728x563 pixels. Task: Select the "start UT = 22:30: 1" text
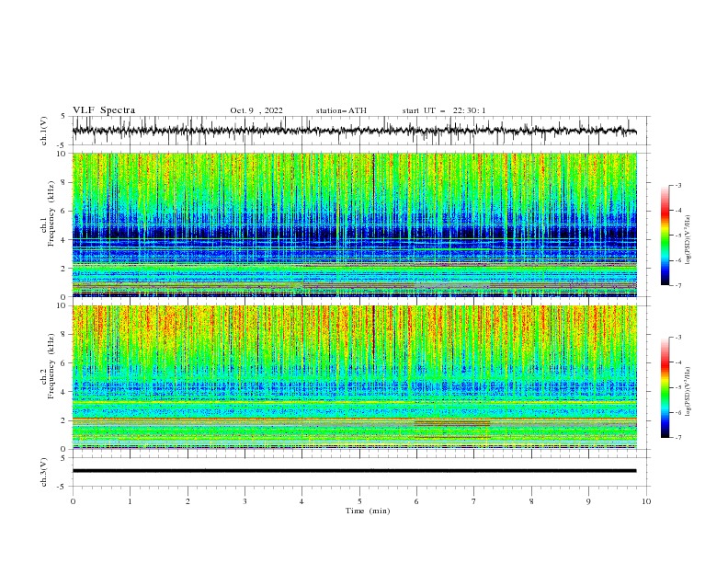(444, 110)
